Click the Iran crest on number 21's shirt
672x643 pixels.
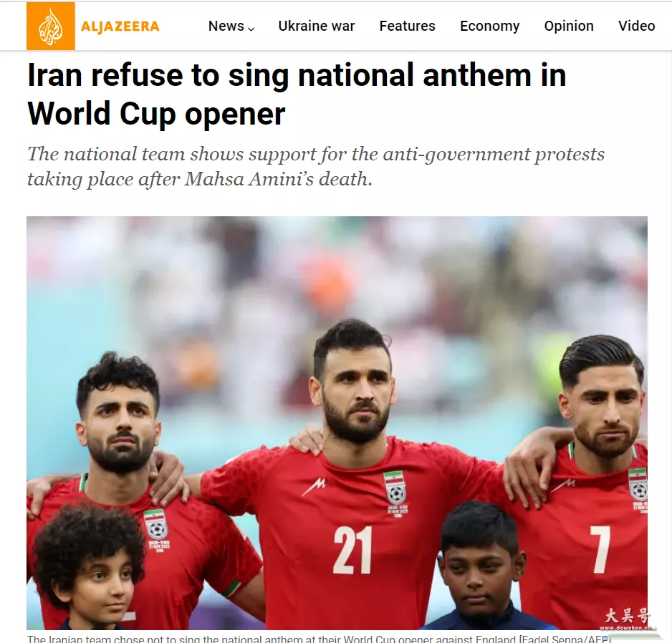coord(396,488)
